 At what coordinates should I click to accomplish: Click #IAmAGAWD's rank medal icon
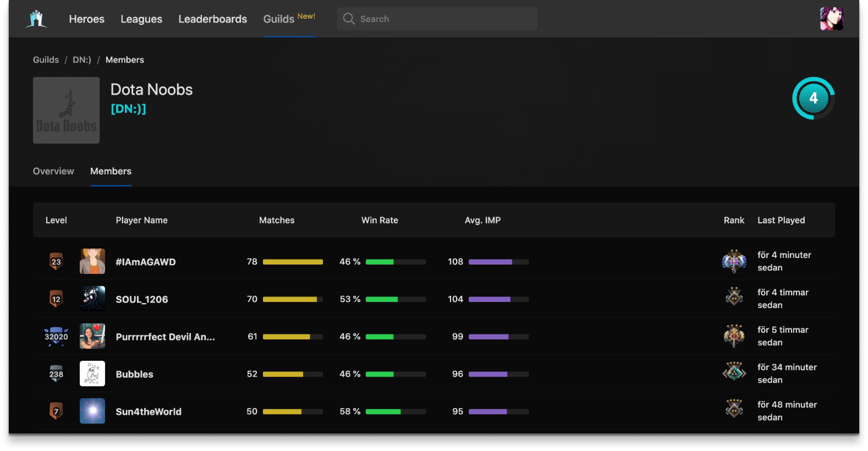[x=734, y=261]
